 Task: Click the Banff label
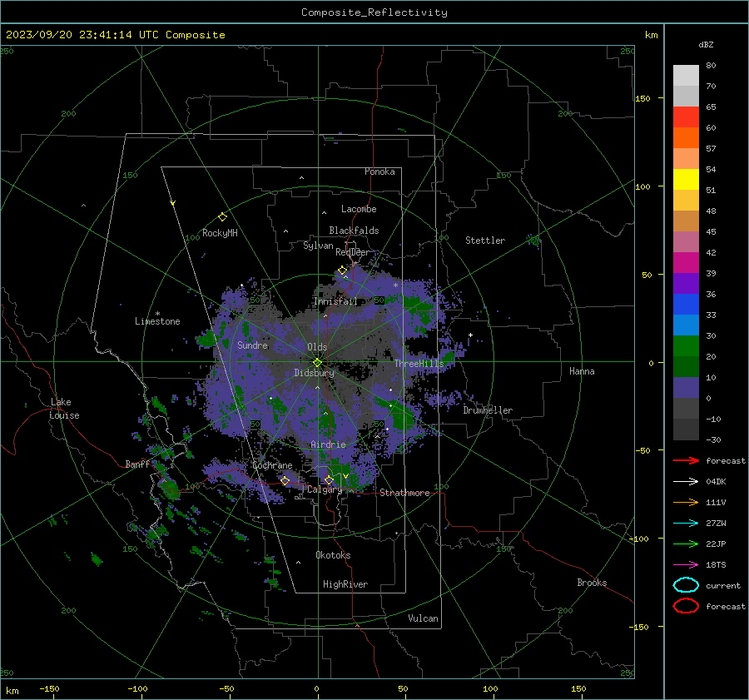pyautogui.click(x=137, y=464)
